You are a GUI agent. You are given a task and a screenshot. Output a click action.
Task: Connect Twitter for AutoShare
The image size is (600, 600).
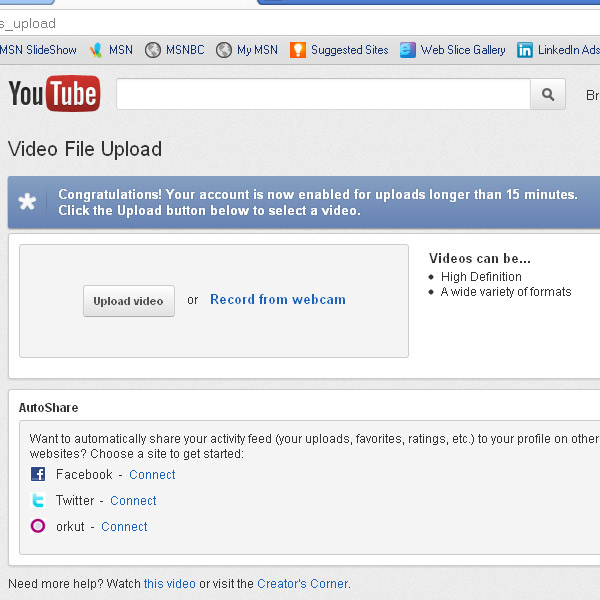tap(133, 501)
